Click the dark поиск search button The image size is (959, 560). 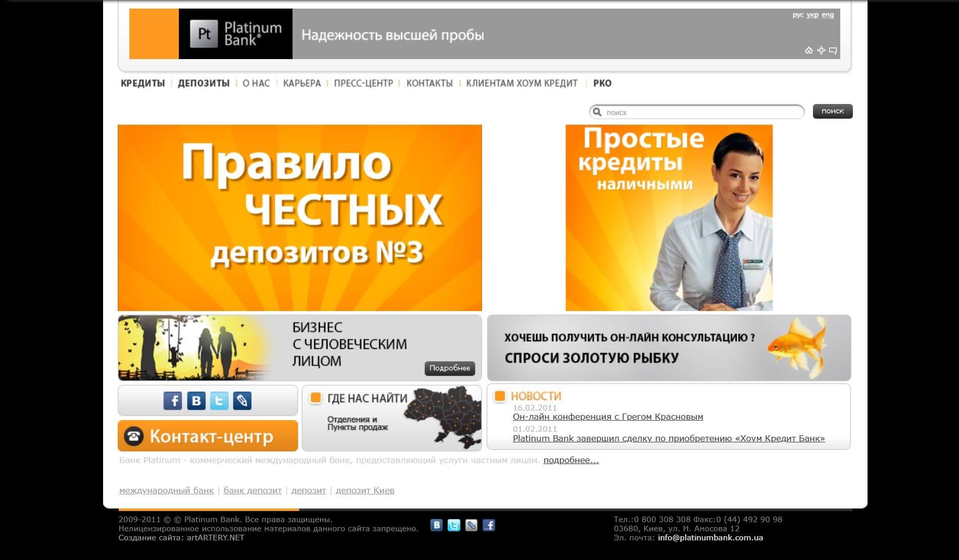pos(833,111)
